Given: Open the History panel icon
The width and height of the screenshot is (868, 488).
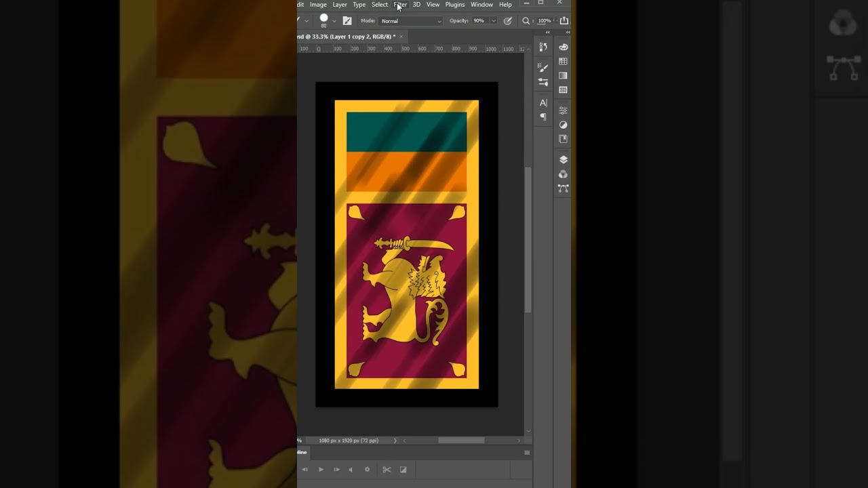Looking at the screenshot, I should click(x=543, y=47).
